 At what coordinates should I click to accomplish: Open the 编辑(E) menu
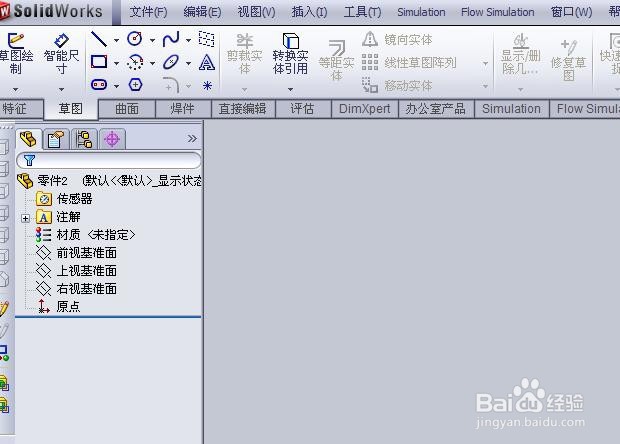click(202, 12)
